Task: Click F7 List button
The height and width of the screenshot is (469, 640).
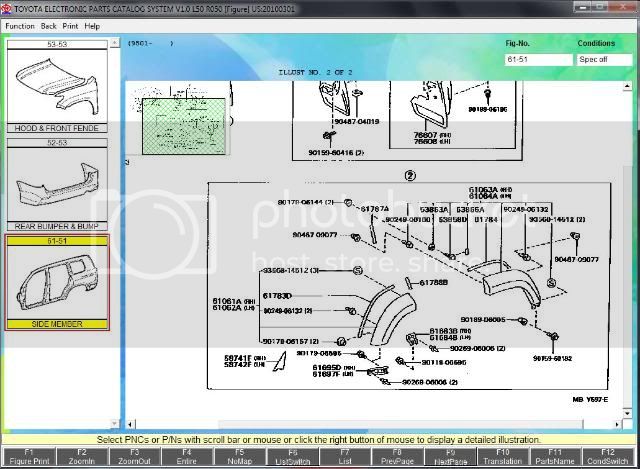Action: [345, 457]
